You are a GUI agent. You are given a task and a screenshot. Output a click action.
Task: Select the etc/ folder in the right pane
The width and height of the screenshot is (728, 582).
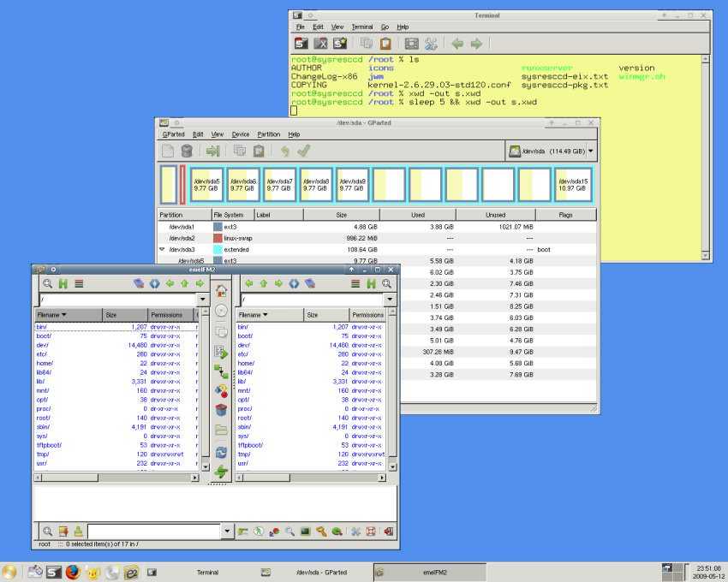pos(242,353)
